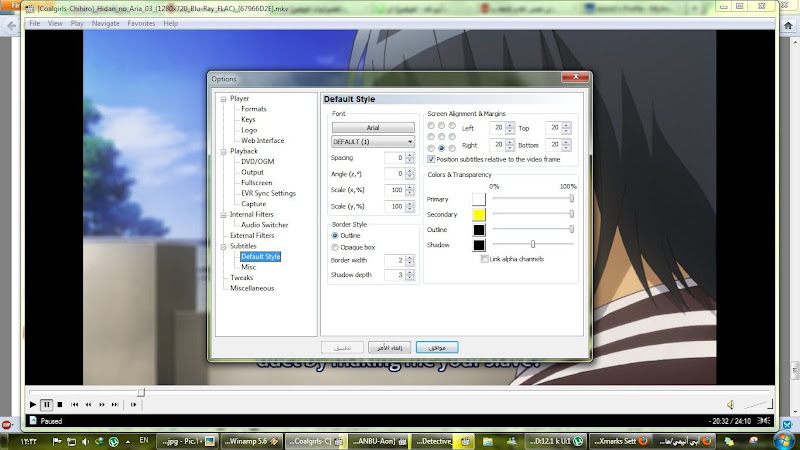Screen dimensions: 800x450
Task: Select Fullscreen in the options tree
Action: coord(257,183)
